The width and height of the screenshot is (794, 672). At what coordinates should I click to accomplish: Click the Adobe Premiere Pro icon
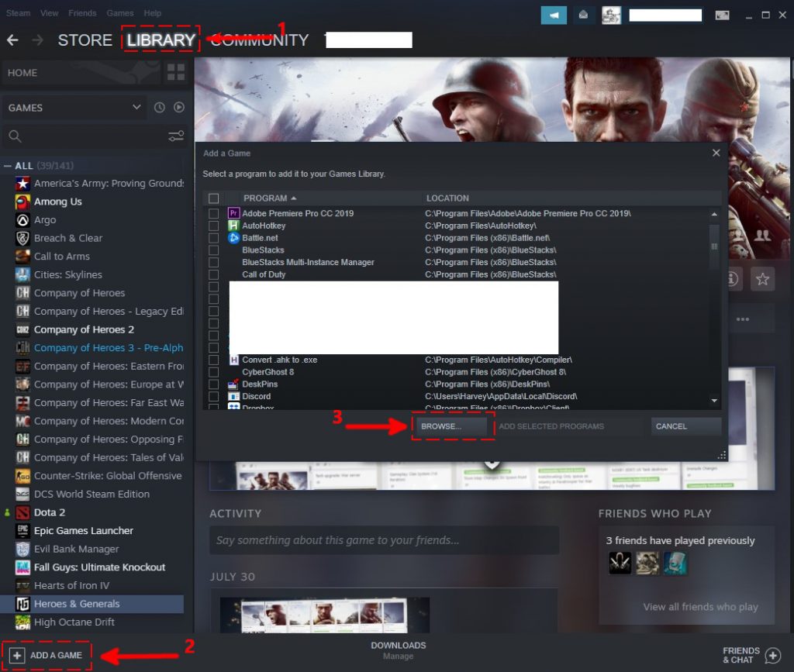click(x=233, y=213)
